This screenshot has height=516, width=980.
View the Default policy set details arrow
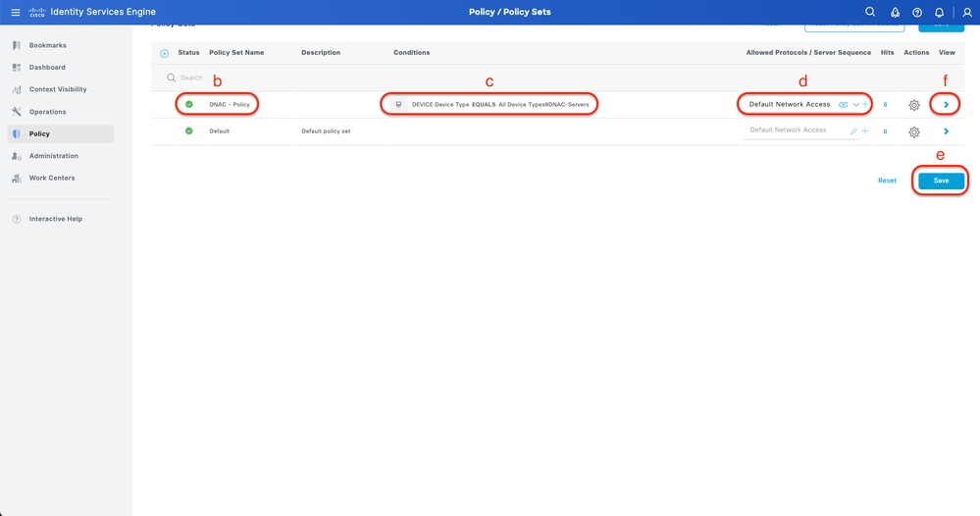946,131
